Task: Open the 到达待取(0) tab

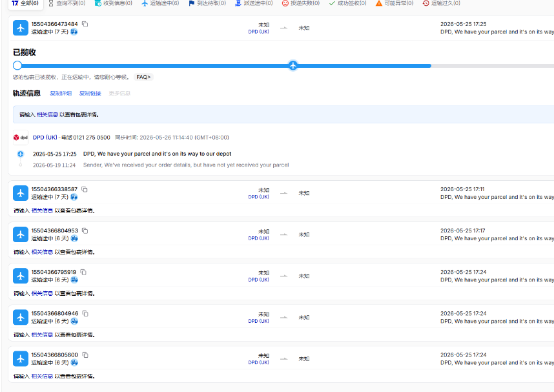Action: click(x=207, y=3)
